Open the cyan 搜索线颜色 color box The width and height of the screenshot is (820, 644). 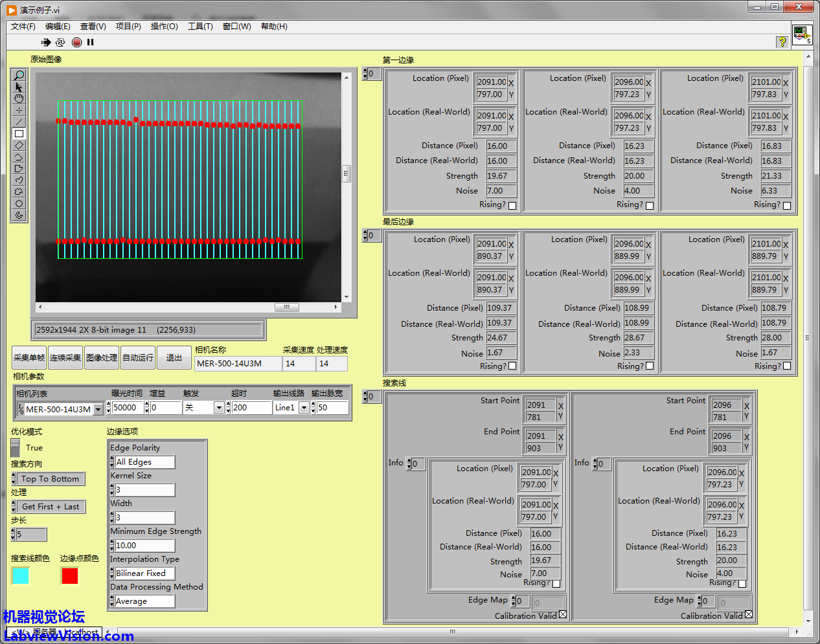tap(21, 575)
